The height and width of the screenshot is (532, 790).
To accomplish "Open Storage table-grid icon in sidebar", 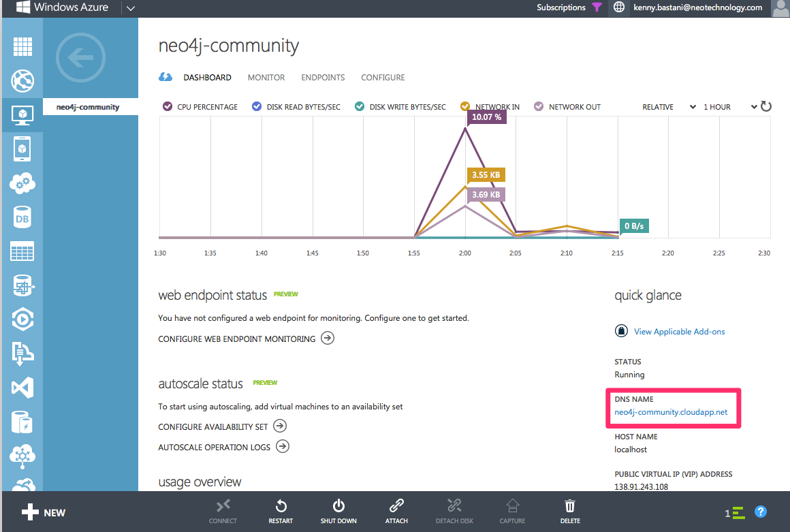I will (x=22, y=251).
